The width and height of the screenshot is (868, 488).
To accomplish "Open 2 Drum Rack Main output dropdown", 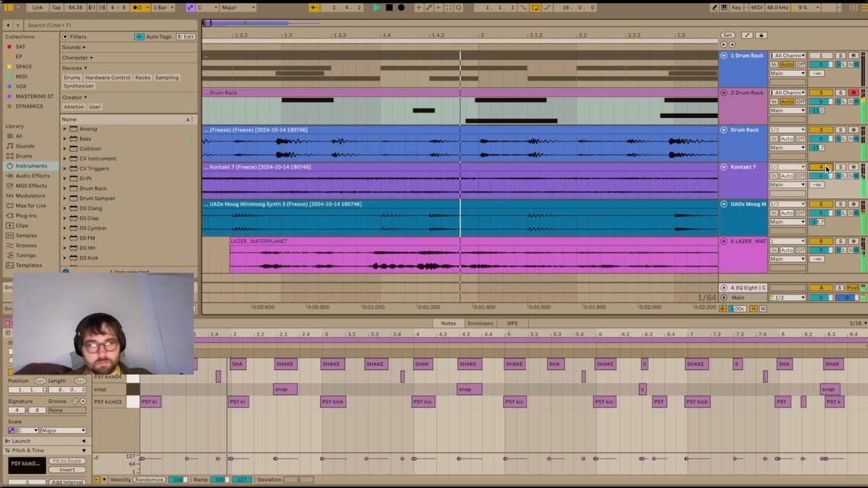I will click(787, 110).
